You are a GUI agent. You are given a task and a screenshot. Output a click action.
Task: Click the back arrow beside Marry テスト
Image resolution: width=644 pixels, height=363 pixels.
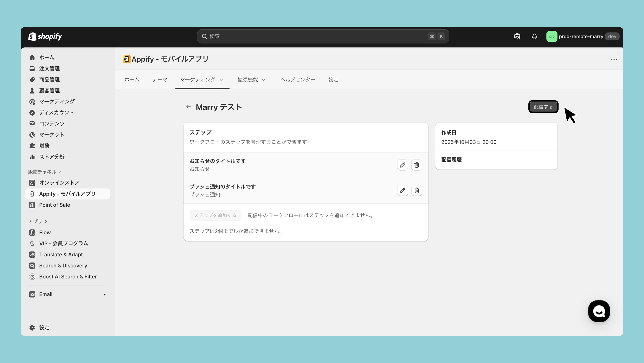[x=189, y=107]
